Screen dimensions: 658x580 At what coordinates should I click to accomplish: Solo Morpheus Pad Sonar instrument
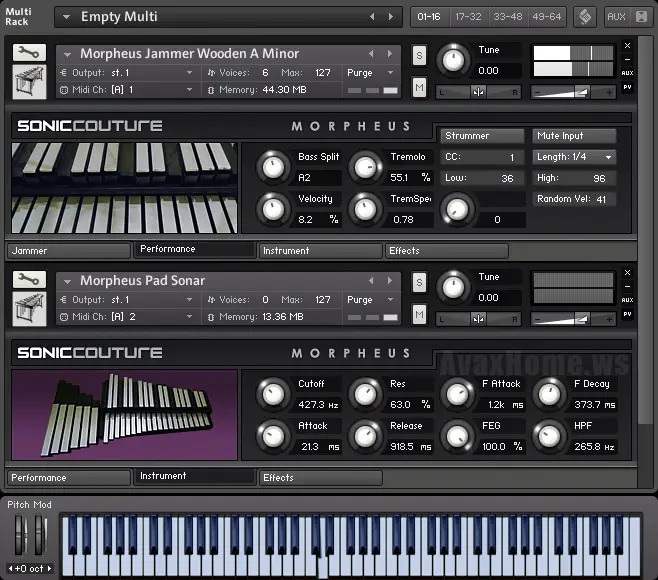tap(419, 283)
